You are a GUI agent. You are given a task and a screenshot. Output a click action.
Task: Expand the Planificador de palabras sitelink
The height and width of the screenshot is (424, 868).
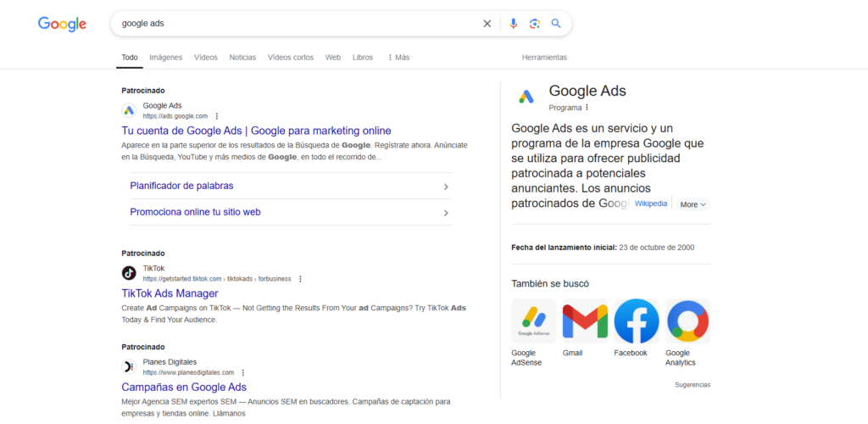coord(291,186)
